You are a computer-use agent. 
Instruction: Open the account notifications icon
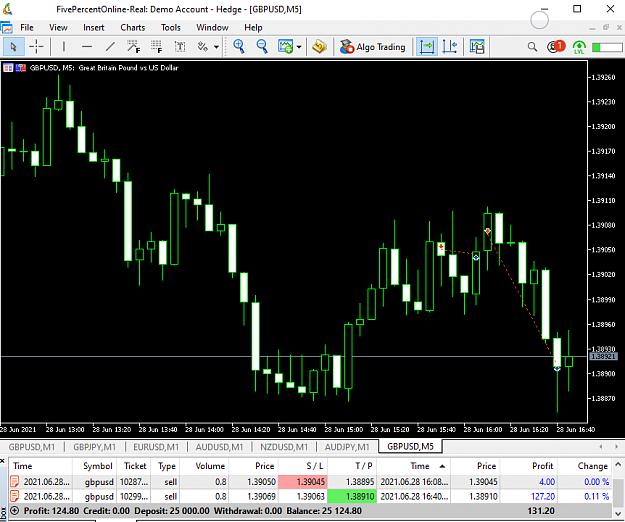coord(556,47)
